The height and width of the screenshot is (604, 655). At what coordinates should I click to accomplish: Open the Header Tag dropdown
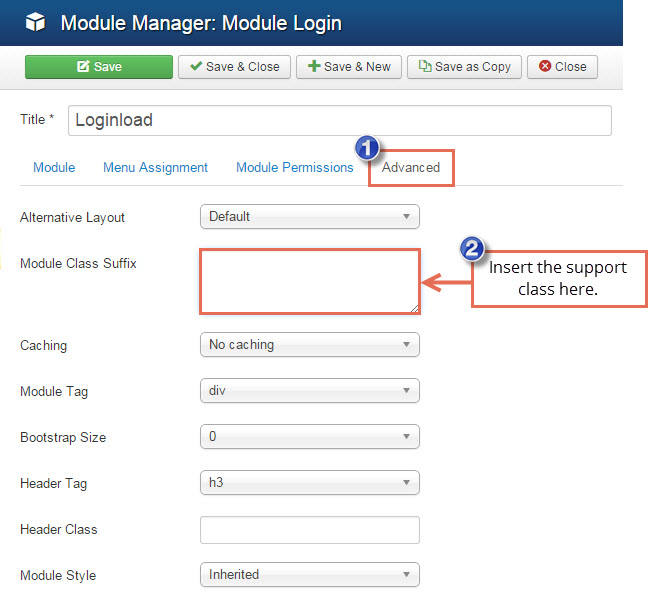coord(310,482)
